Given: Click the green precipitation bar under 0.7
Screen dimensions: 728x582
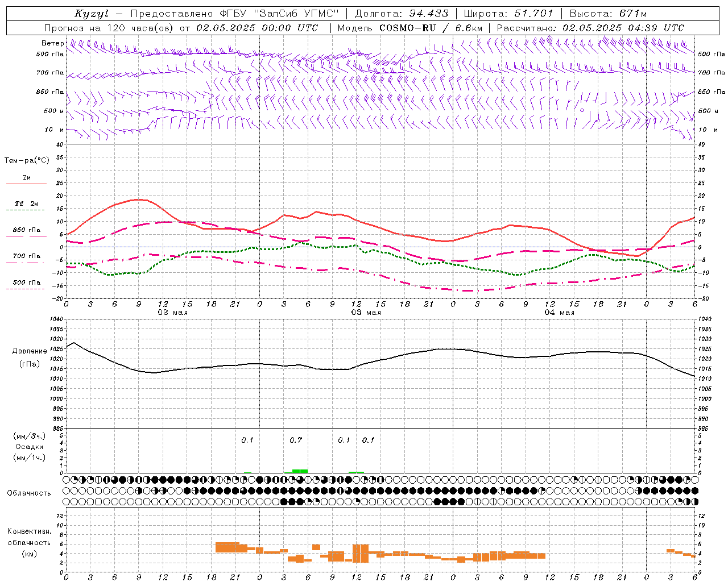Looking at the screenshot, I should coord(300,471).
